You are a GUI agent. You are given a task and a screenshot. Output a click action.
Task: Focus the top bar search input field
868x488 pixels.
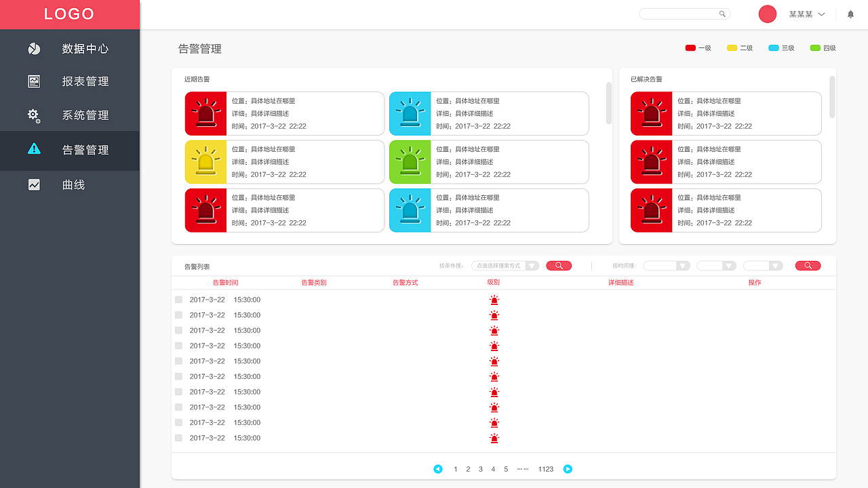pos(685,14)
